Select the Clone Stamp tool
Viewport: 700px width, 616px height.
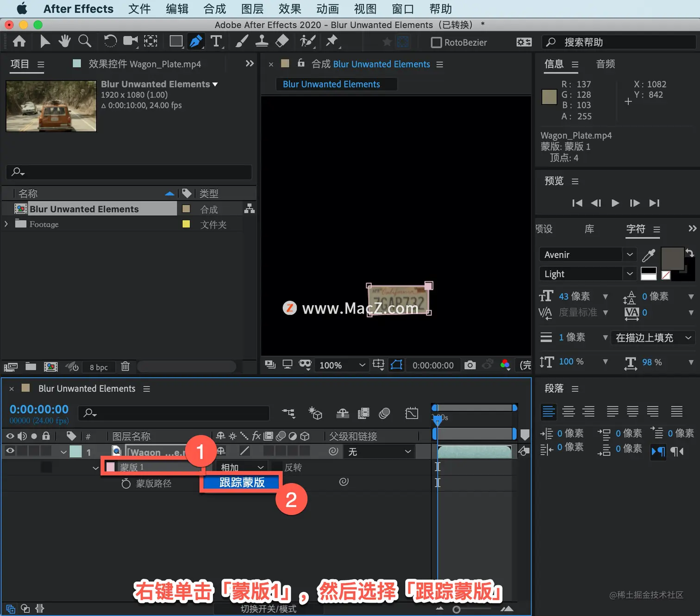[x=262, y=42]
